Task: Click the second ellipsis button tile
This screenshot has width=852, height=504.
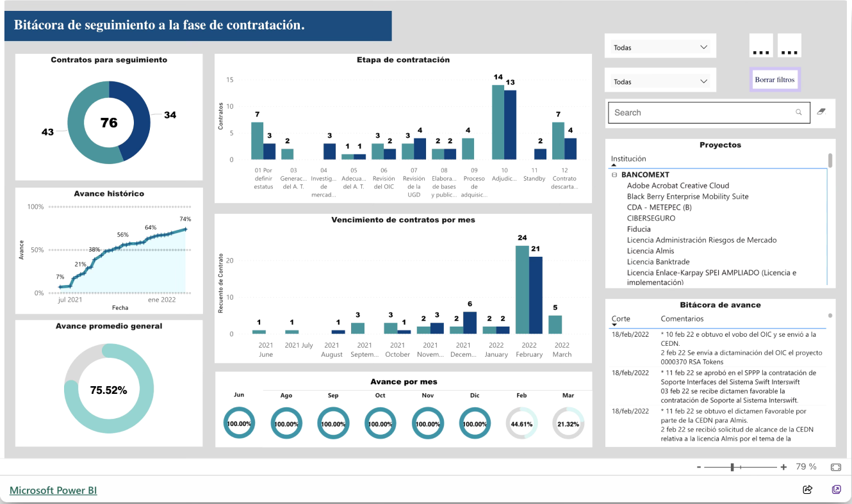Action: point(789,46)
